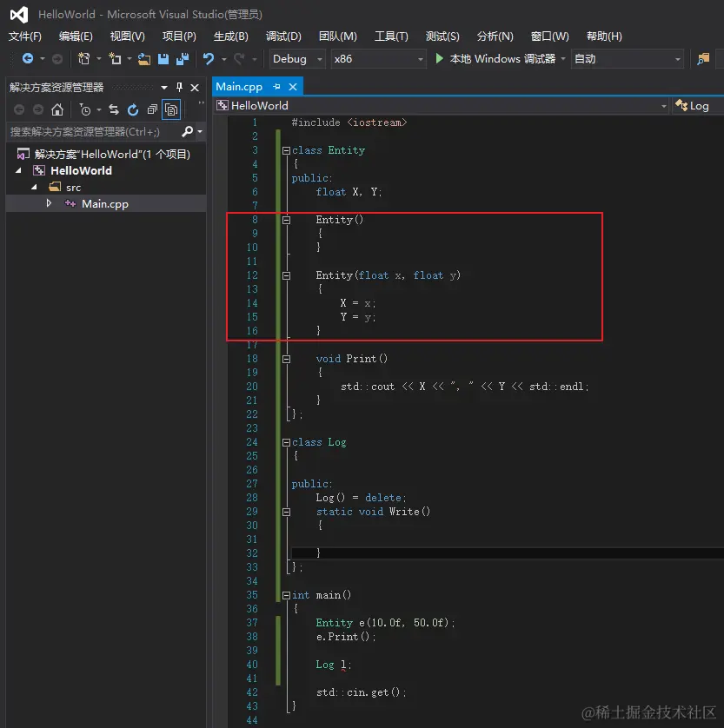
Task: Open the 生成(B) menu
Action: (x=231, y=36)
